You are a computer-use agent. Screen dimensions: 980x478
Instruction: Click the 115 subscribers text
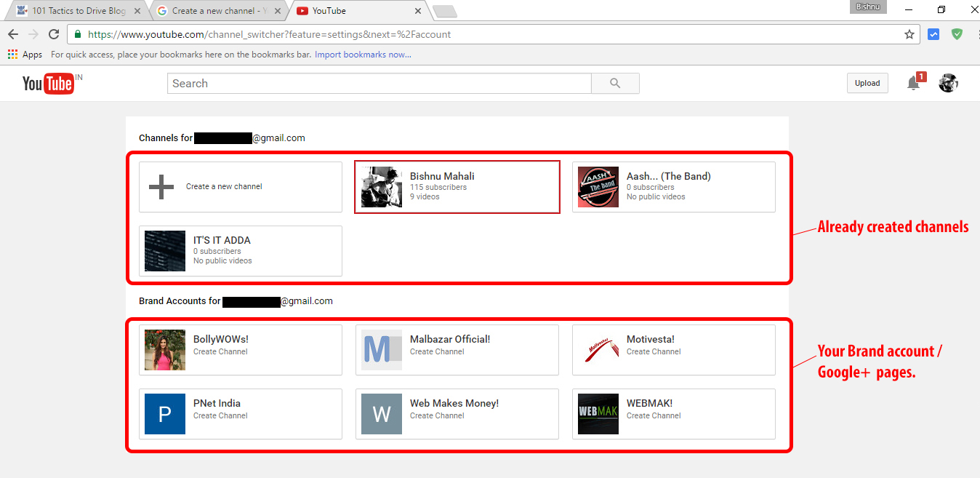coord(438,187)
